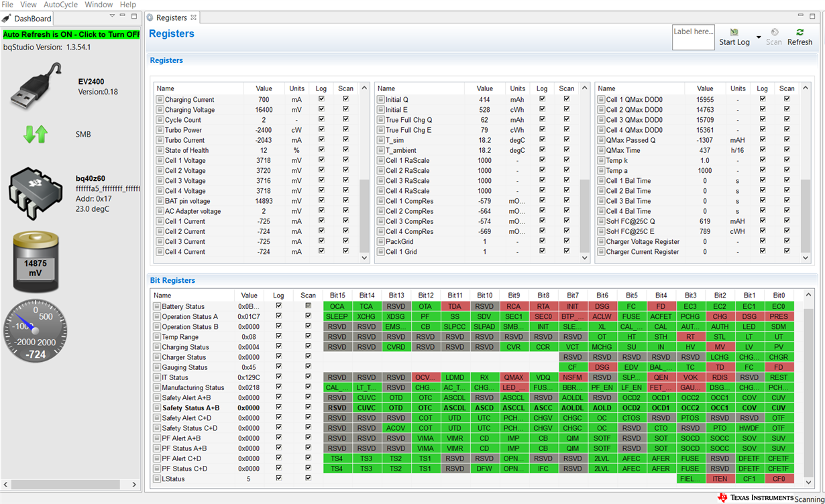This screenshot has height=504, width=825.
Task: Click the icon beside PackGrid row
Action: 380,241
